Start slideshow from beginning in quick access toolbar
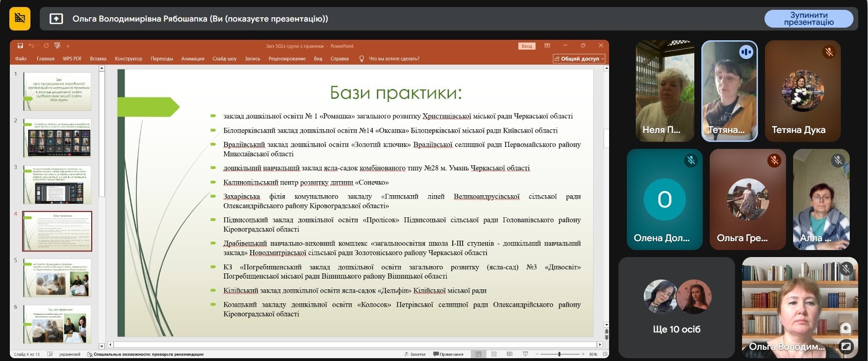This screenshot has height=361, width=868. (x=57, y=46)
